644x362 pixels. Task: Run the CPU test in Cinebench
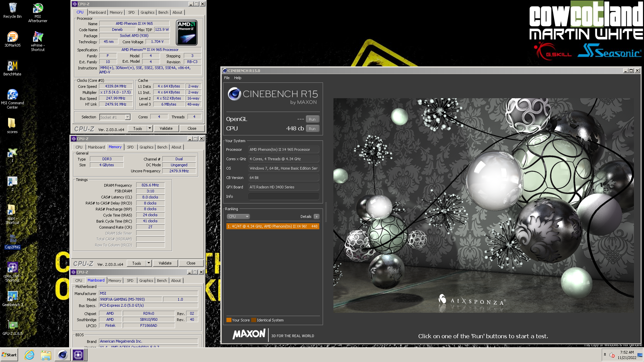[312, 129]
